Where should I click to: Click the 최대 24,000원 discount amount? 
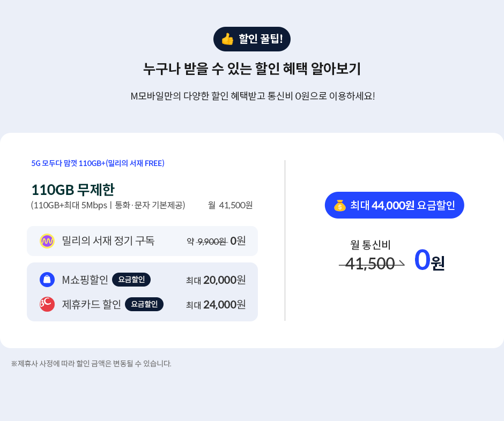click(216, 304)
